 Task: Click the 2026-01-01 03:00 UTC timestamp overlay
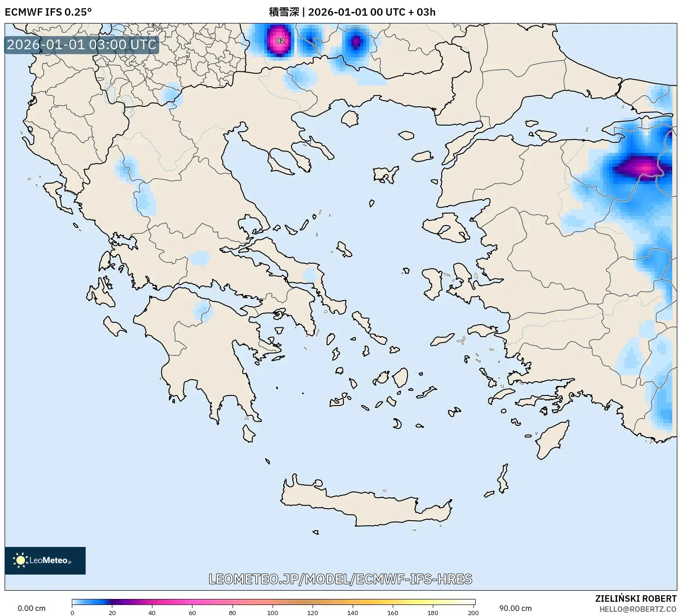click(x=81, y=45)
